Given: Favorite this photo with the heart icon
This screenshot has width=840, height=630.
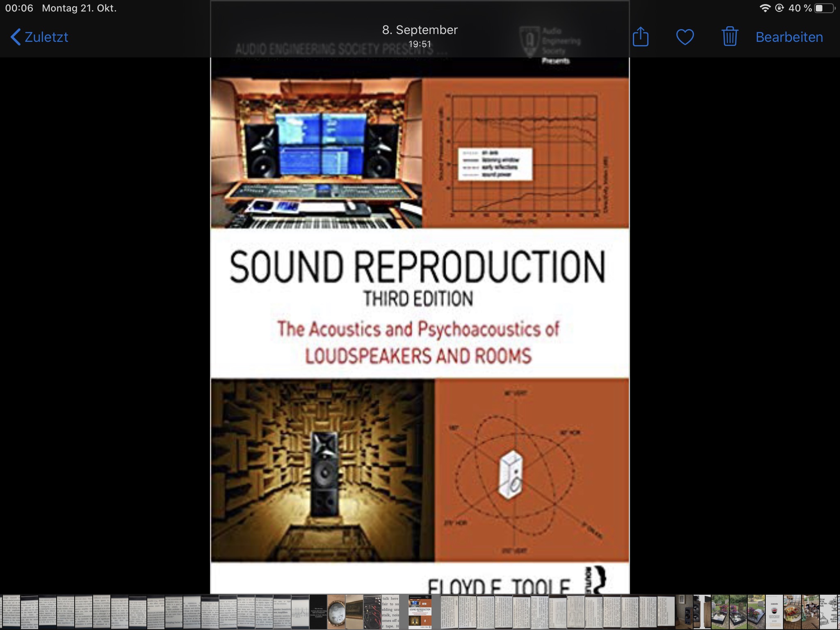Looking at the screenshot, I should pos(685,37).
